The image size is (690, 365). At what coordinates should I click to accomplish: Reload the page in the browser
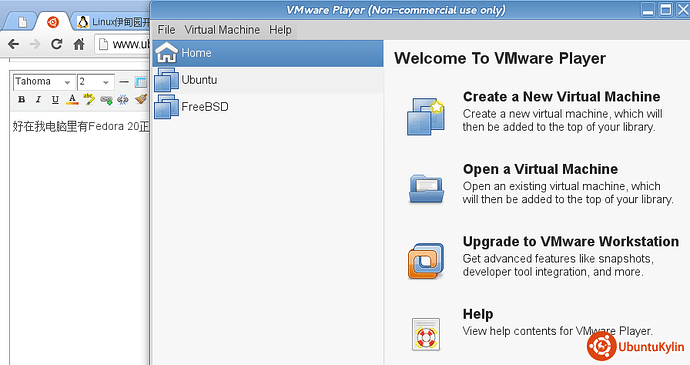click(x=56, y=44)
